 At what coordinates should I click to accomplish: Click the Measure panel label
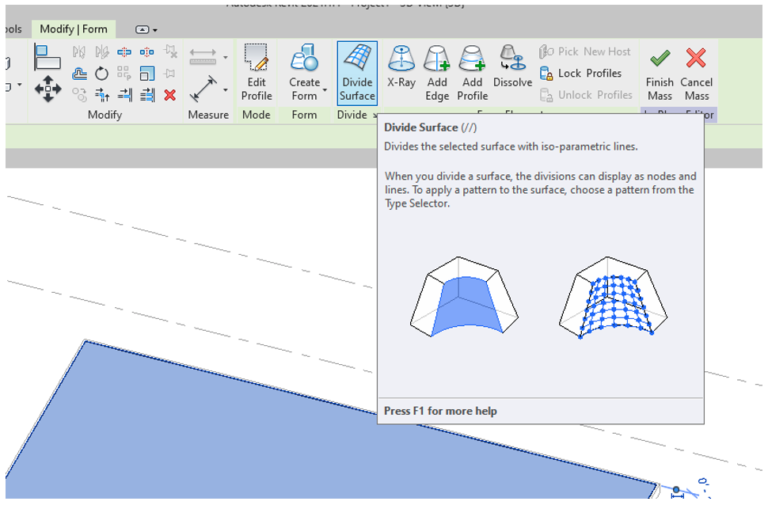208,115
